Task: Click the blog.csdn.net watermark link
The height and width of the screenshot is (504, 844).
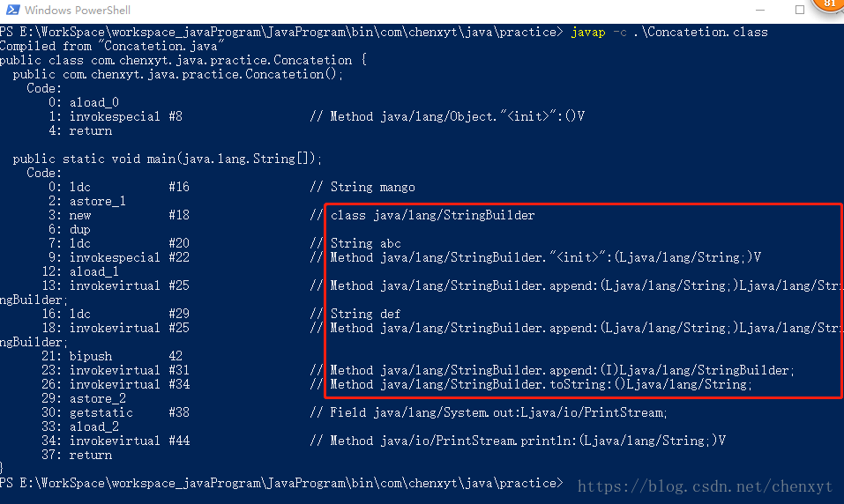Action: [705, 485]
